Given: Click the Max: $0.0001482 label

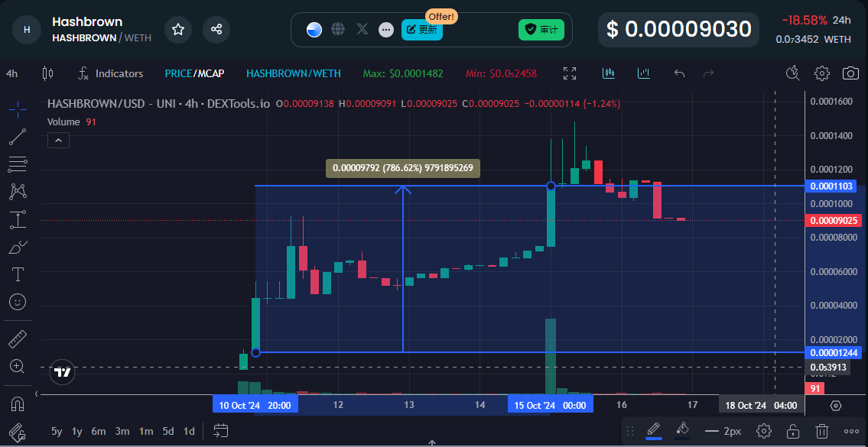Looking at the screenshot, I should pyautogui.click(x=403, y=73).
